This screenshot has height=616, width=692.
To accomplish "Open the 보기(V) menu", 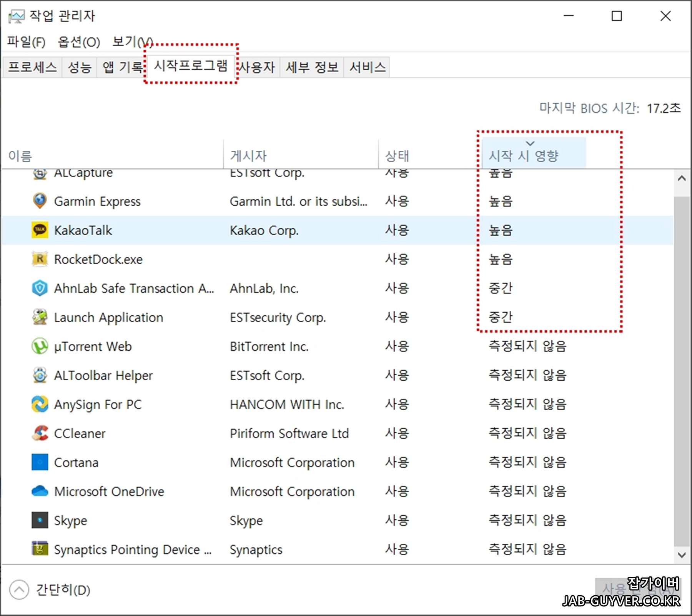I will click(x=133, y=42).
